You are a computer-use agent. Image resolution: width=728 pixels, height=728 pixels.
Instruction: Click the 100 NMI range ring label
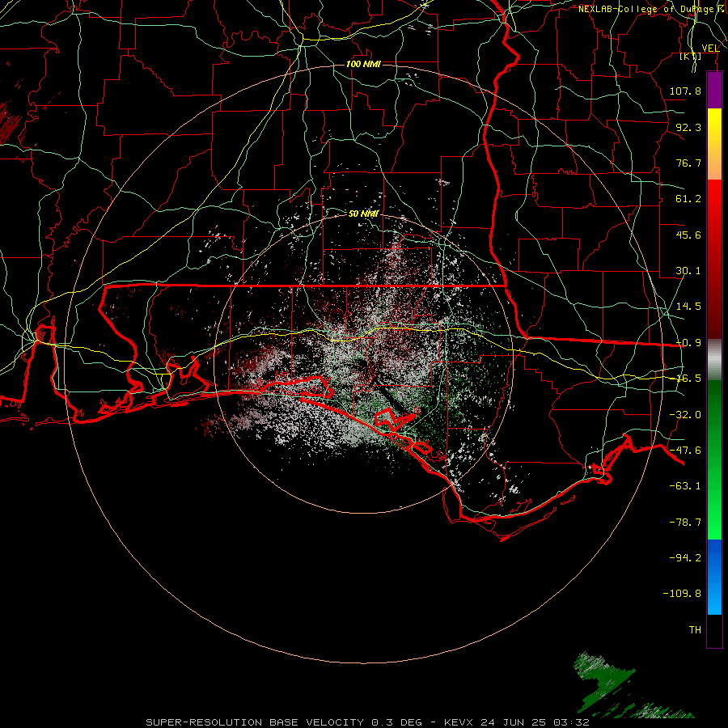(x=363, y=64)
